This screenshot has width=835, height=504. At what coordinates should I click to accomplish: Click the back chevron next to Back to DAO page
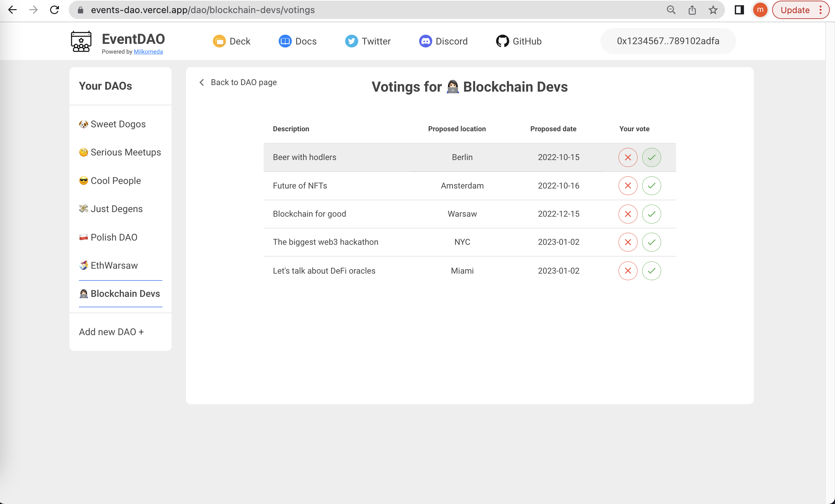pyautogui.click(x=201, y=82)
